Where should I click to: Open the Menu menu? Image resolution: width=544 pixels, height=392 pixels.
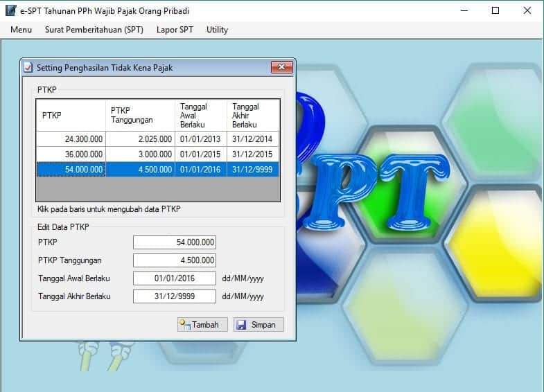point(21,30)
